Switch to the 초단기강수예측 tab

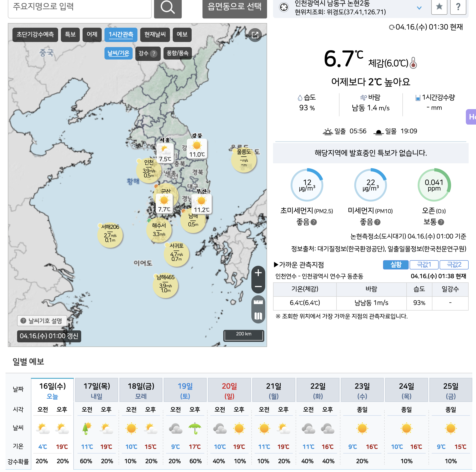coord(35,35)
